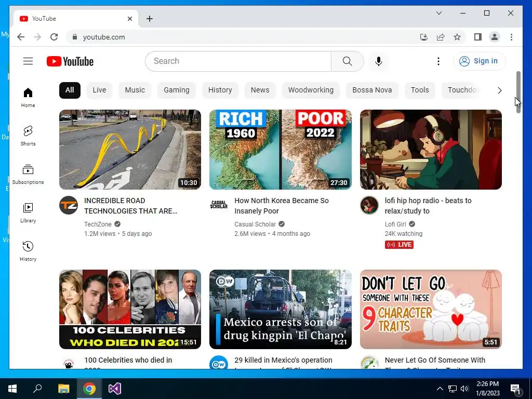Select the Gaming filter chip
The height and width of the screenshot is (399, 532).
pos(177,90)
